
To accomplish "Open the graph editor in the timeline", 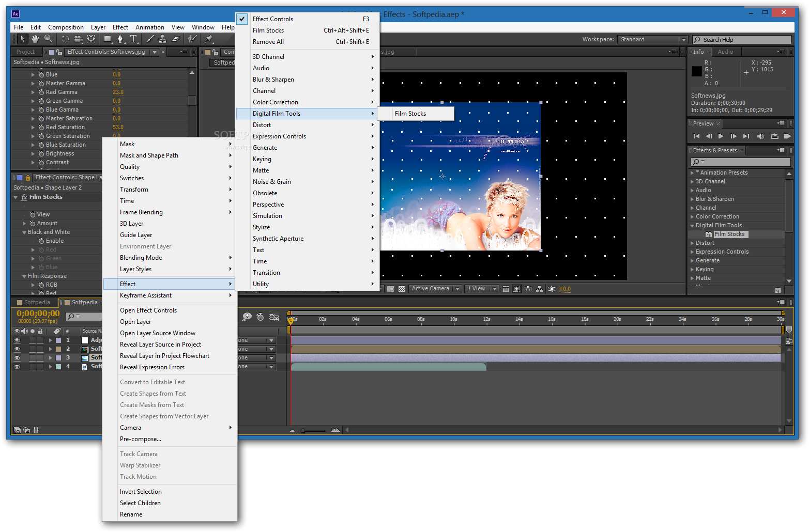I will [274, 317].
